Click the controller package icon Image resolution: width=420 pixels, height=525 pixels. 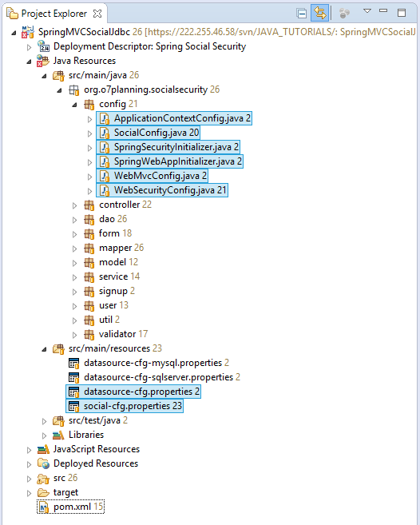tap(89, 205)
